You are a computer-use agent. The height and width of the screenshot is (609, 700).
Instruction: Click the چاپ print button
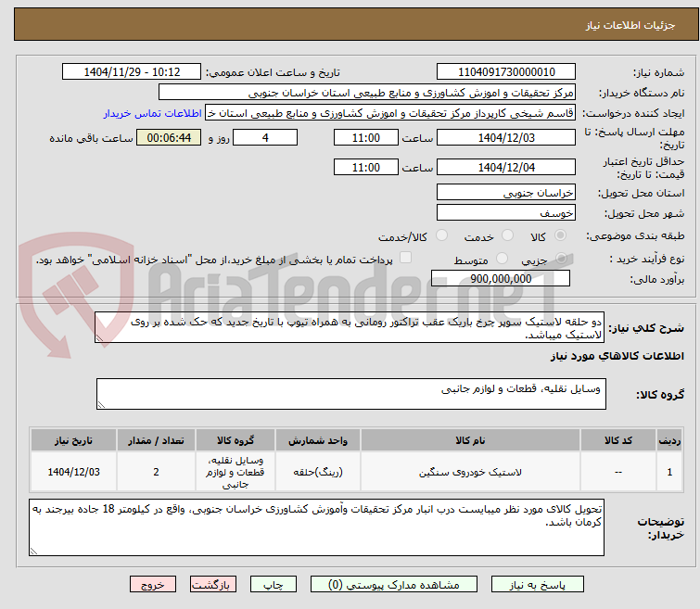tap(274, 585)
